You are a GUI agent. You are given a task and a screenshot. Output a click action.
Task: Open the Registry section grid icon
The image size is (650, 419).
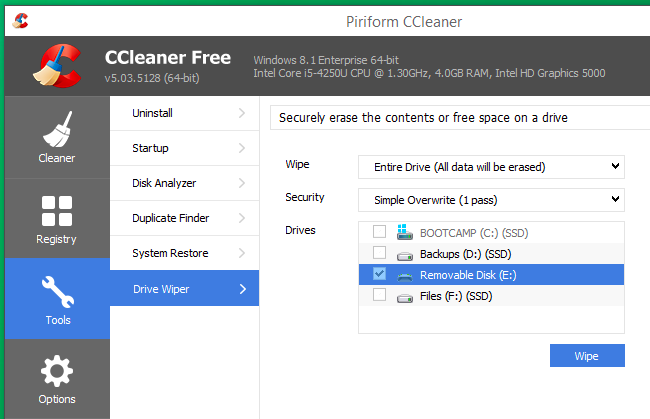tap(57, 211)
